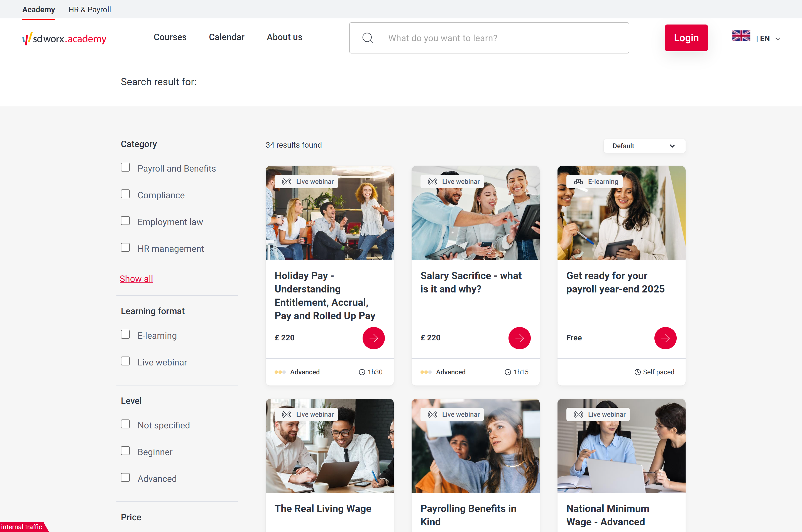Viewport: 802px width, 532px height.
Task: Open Holiday Pay course title
Action: pos(324,296)
